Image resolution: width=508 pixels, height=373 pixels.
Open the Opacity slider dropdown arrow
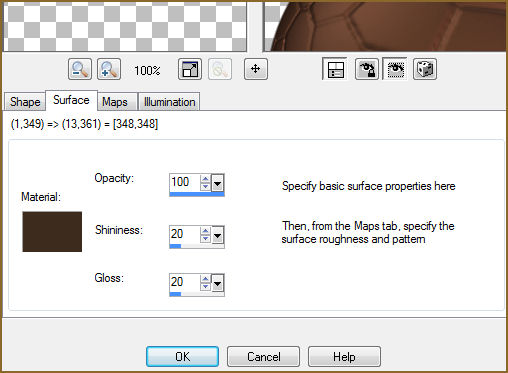218,183
